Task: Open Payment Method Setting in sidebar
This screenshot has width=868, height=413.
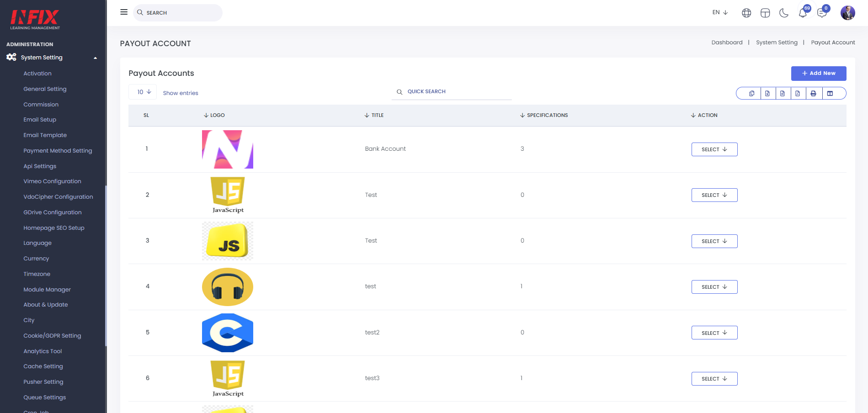Action: point(58,151)
